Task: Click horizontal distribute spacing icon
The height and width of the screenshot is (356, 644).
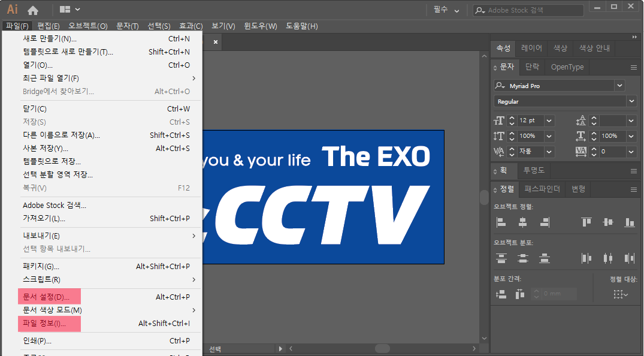Action: click(520, 294)
